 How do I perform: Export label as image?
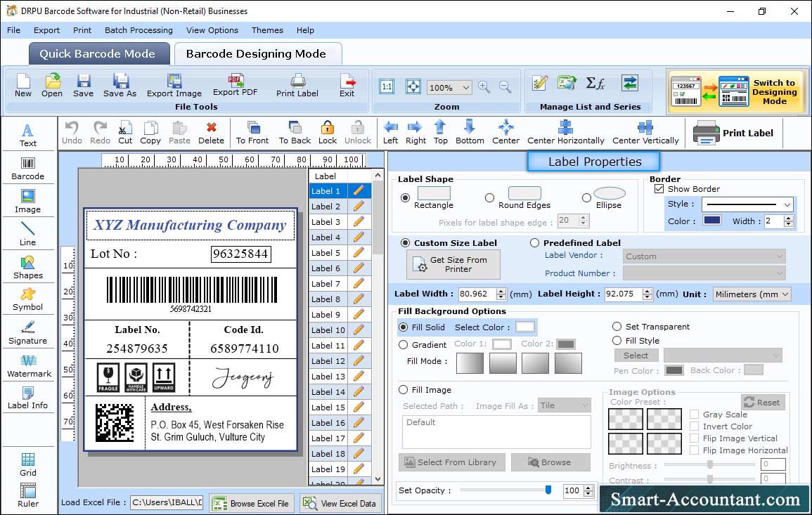pos(174,86)
